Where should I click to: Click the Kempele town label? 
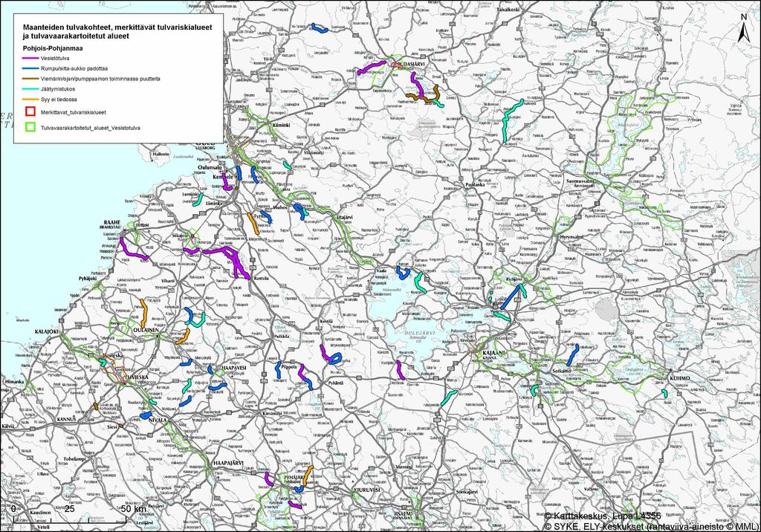coord(223,177)
